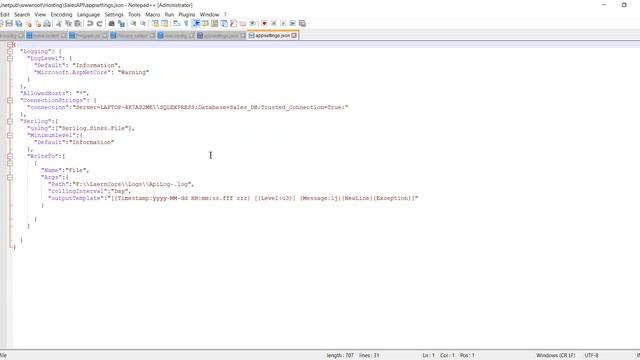Click the Close document toolbar icon
This screenshot has height=360, width=640.
(29, 24)
